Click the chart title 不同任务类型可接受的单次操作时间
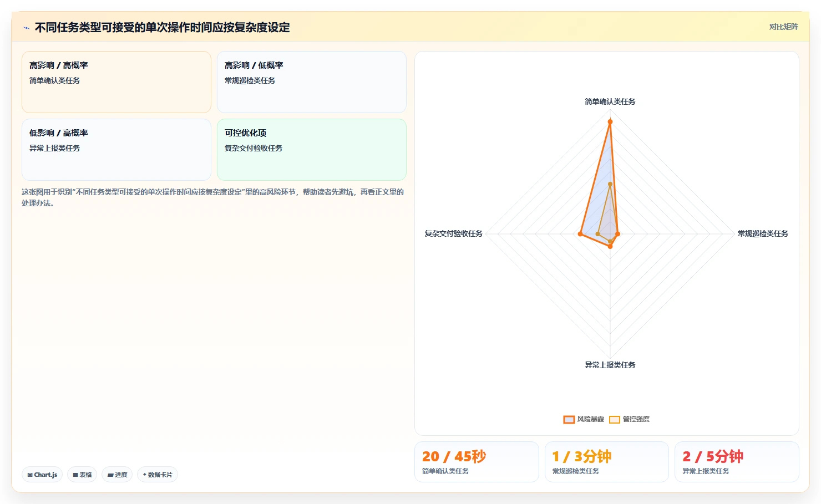This screenshot has width=821, height=504. pos(162,27)
